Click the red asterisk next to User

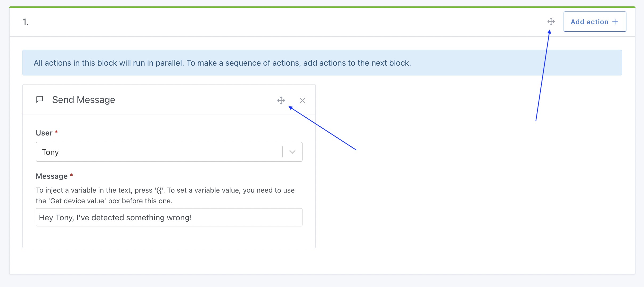(56, 132)
